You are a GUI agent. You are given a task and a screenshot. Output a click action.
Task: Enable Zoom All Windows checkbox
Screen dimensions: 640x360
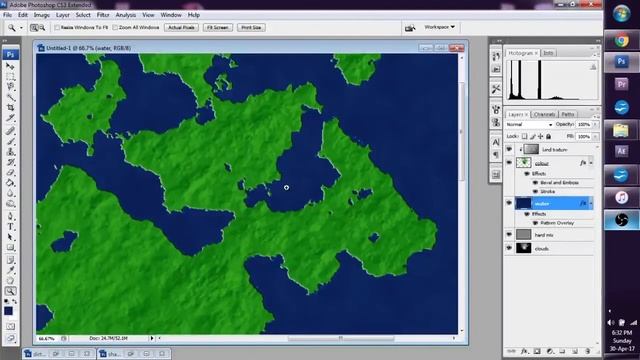point(115,27)
